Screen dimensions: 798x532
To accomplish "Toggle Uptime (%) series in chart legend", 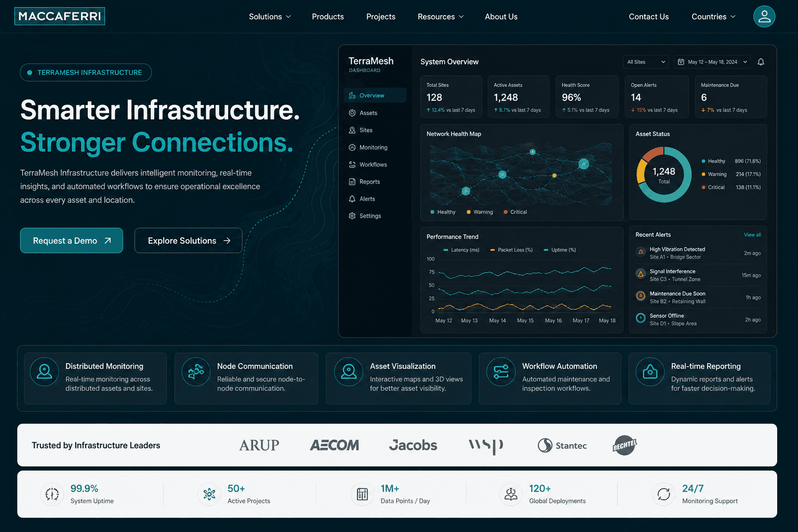I will tap(560, 250).
